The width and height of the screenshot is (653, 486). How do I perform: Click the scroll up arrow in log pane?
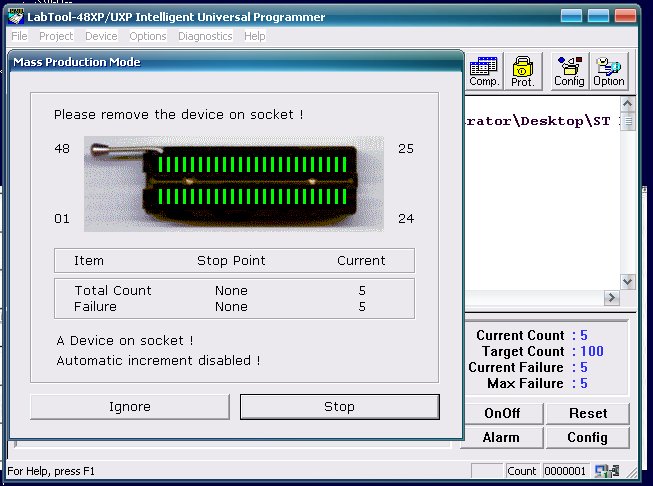628,104
